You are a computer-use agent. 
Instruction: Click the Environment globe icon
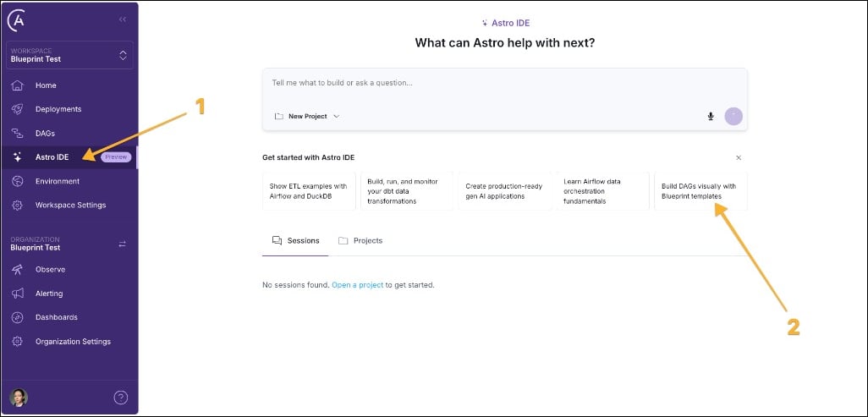pos(18,181)
